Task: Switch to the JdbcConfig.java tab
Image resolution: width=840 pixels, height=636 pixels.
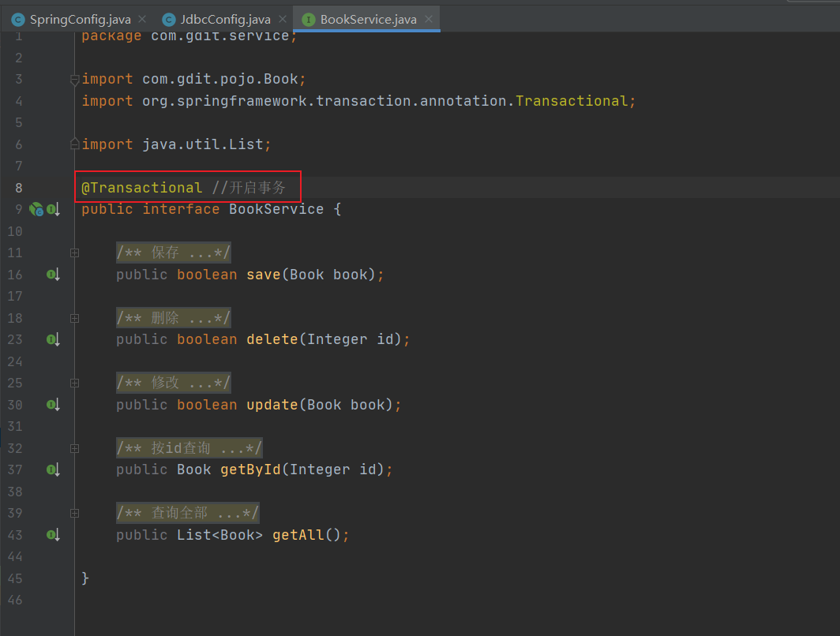Action: pos(225,20)
